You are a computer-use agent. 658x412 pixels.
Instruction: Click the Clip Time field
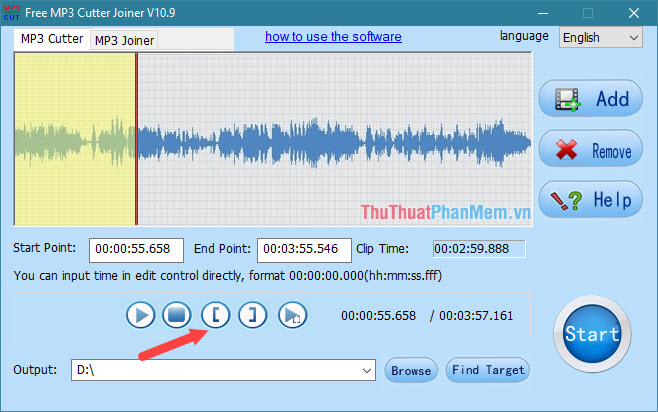(x=479, y=249)
